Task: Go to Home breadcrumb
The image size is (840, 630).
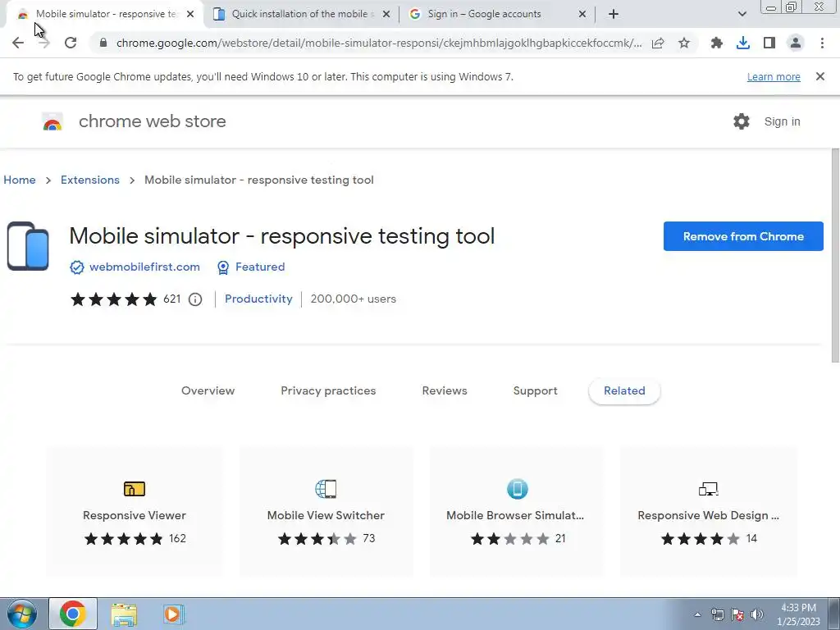Action: 20,180
